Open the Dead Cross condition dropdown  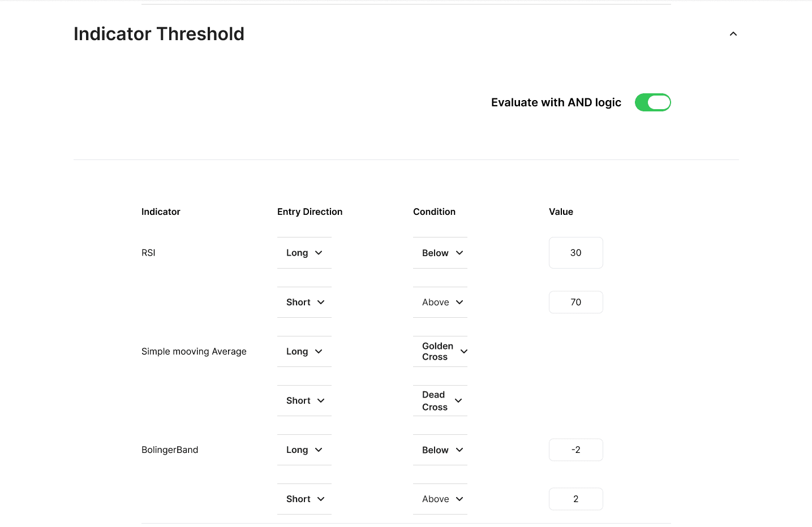[442, 401]
